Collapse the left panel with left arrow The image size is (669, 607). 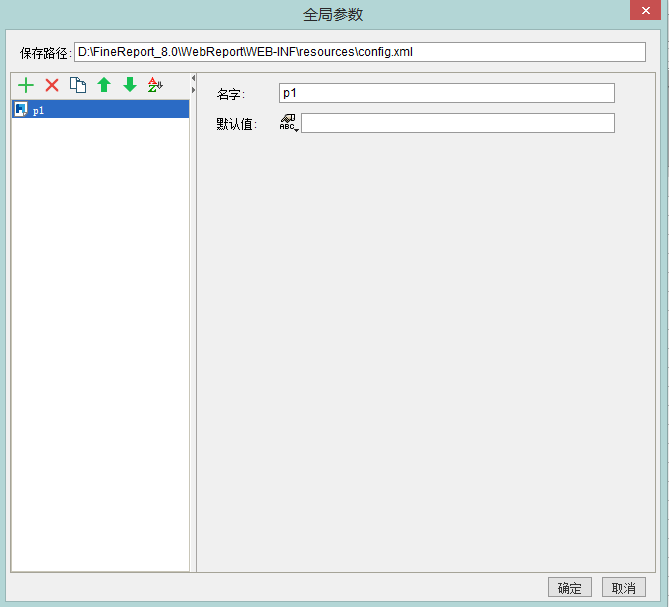click(x=193, y=78)
